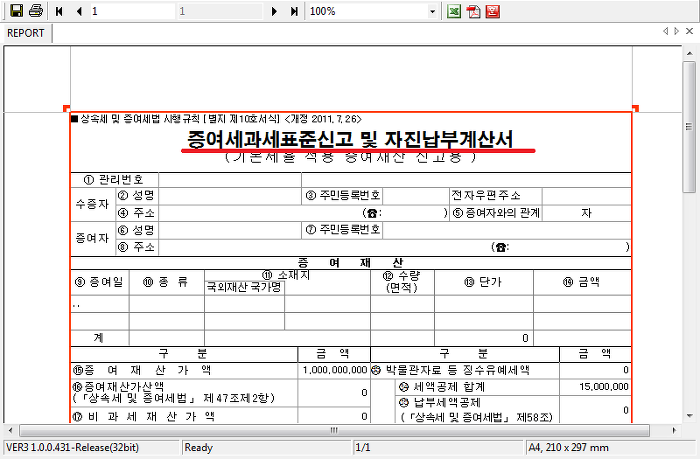
Task: Click the horizontal scrollbar left arrow
Action: [x=11, y=430]
